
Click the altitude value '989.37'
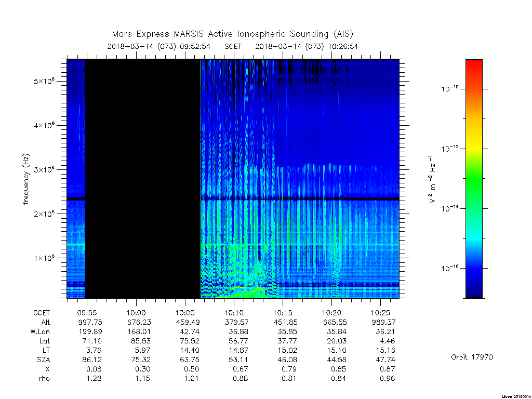pyautogui.click(x=383, y=322)
